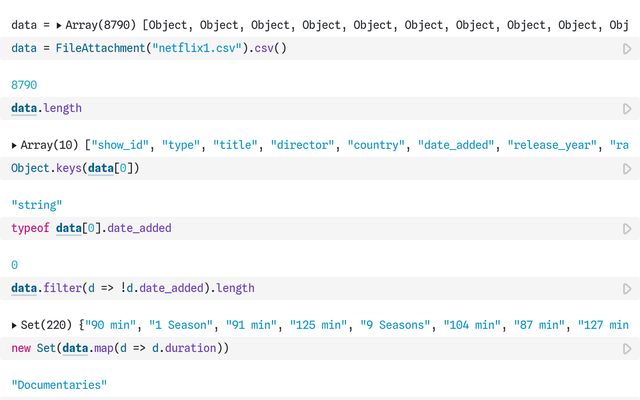Run the date_added filter cell
The height and width of the screenshot is (400, 640).
627,288
